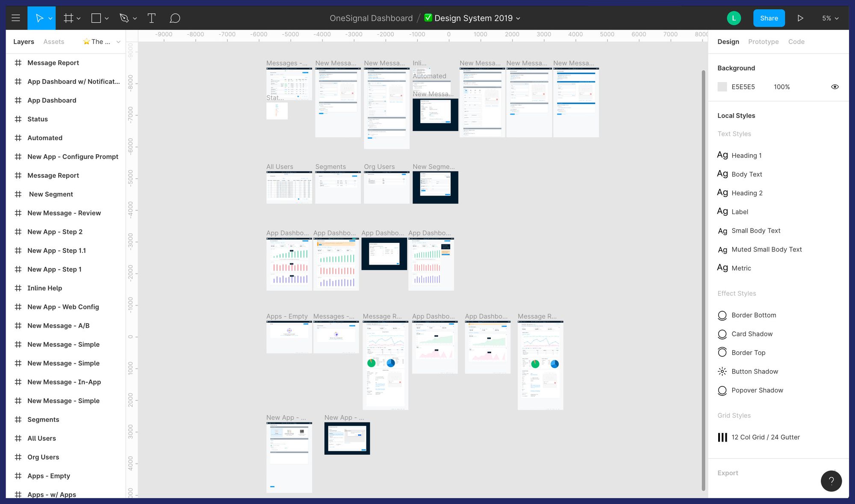The height and width of the screenshot is (504, 855).
Task: Switch to the Prototype tab
Action: click(763, 41)
